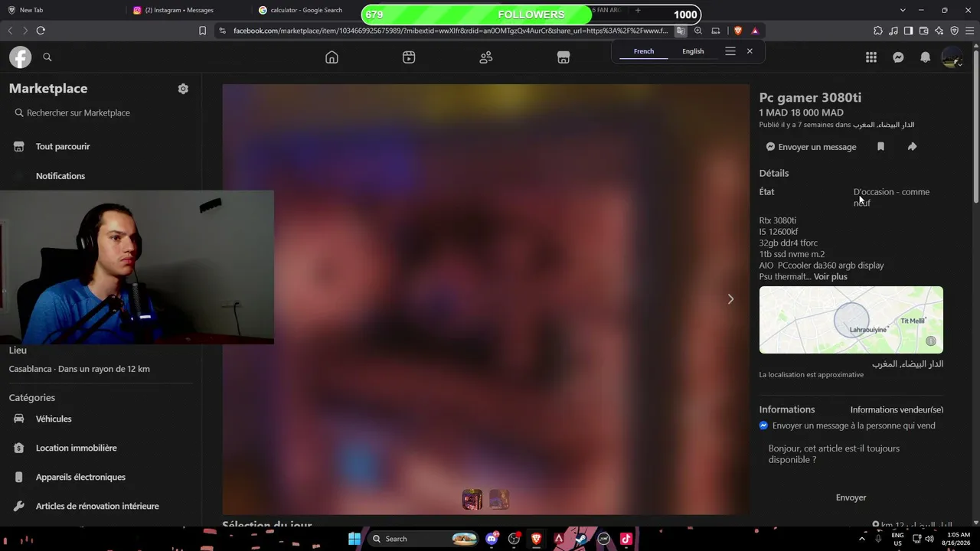The image size is (980, 551).
Task: Open the Marketplace storefront icon in top nav
Action: point(563,57)
